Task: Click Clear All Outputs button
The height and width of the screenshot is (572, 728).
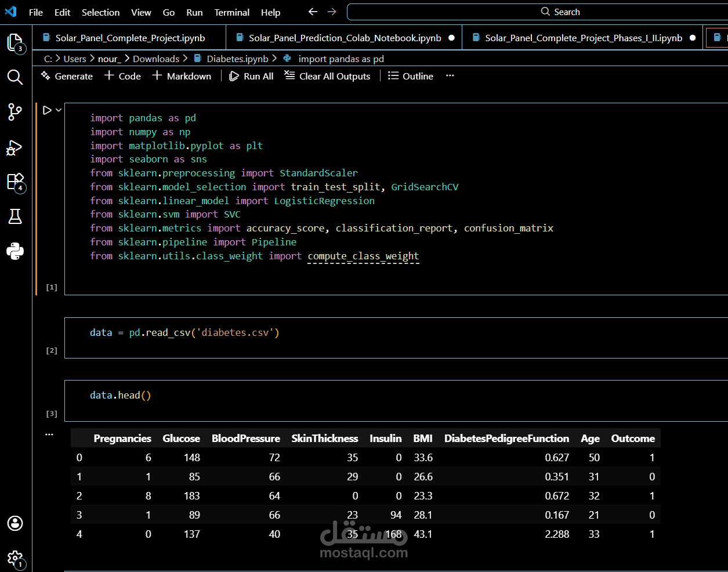Action: tap(327, 76)
